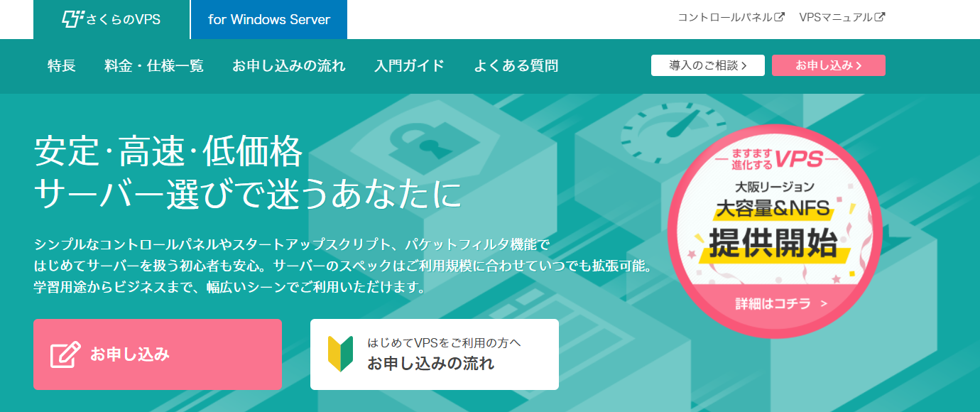Click 詳細はコチラ in promo badge
980x412 pixels.
pyautogui.click(x=781, y=304)
